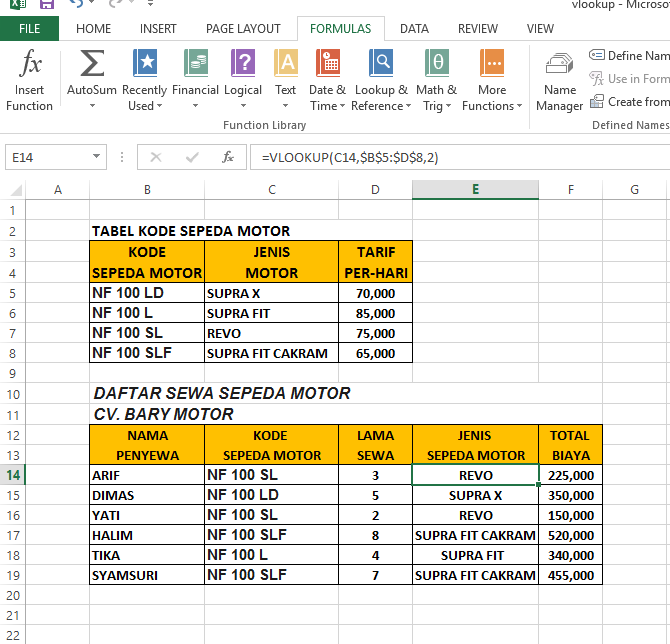The image size is (670, 644).
Task: Click the Define Name icon
Action: tap(597, 55)
